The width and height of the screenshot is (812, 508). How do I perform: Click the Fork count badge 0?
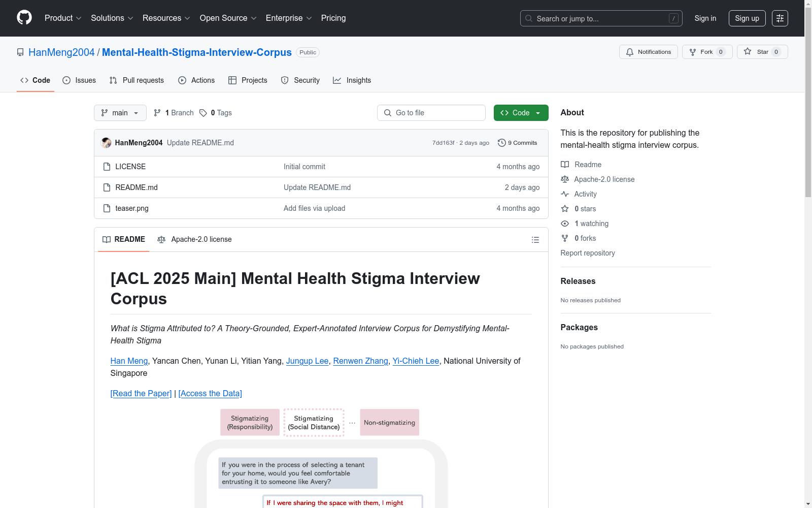click(x=721, y=52)
